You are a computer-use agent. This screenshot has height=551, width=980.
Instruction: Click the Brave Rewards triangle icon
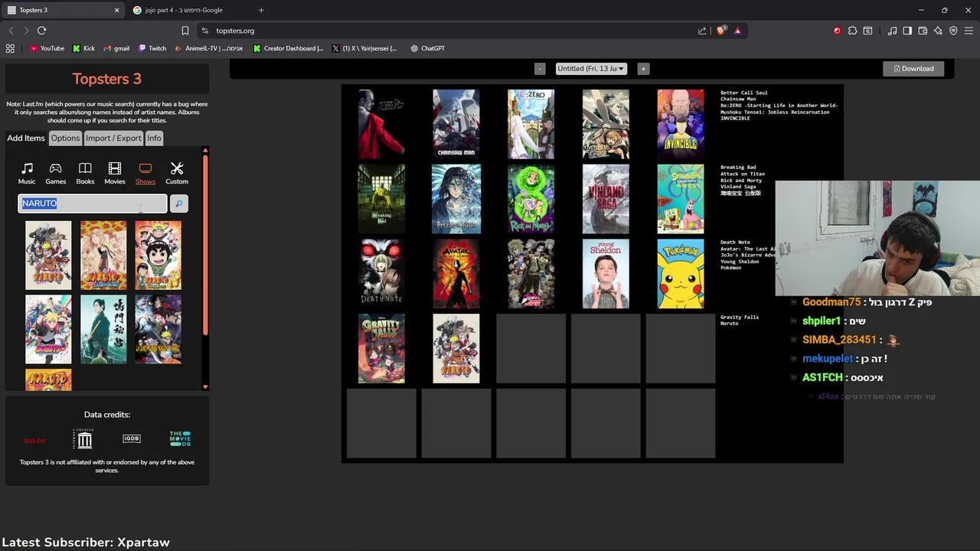(737, 31)
